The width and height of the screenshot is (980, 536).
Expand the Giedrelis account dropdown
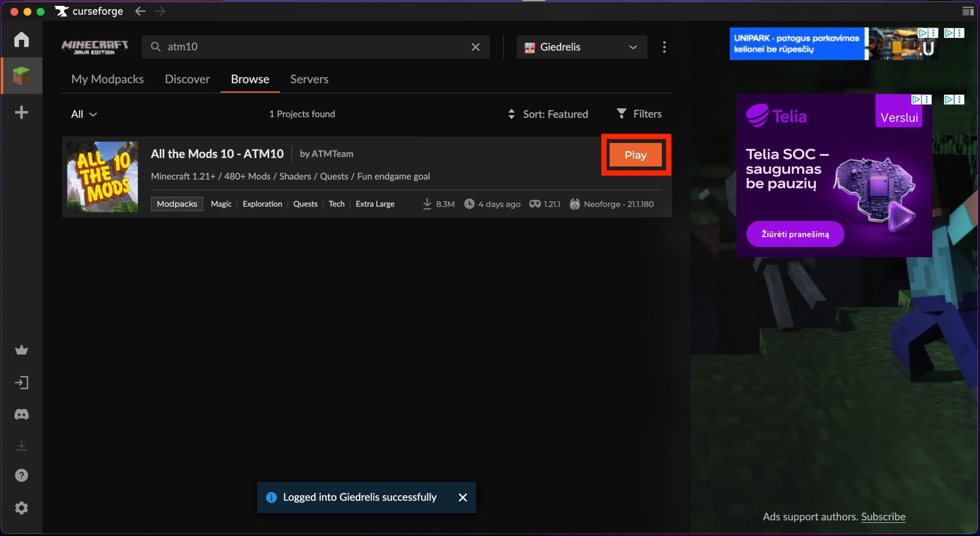coord(581,47)
